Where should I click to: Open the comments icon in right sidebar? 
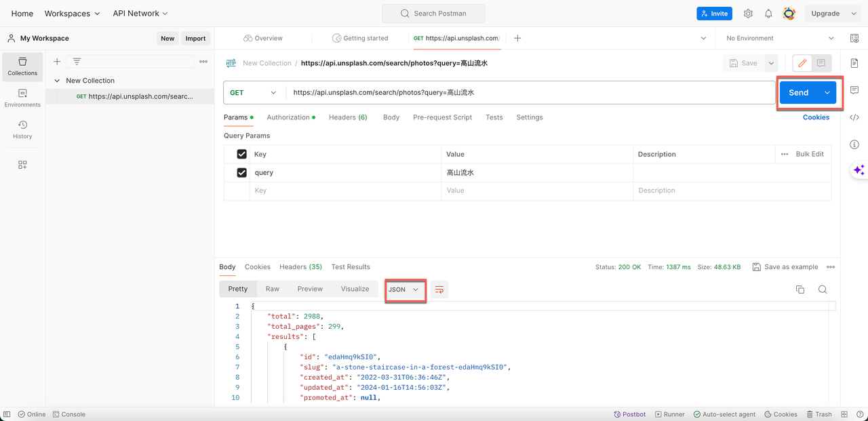854,90
